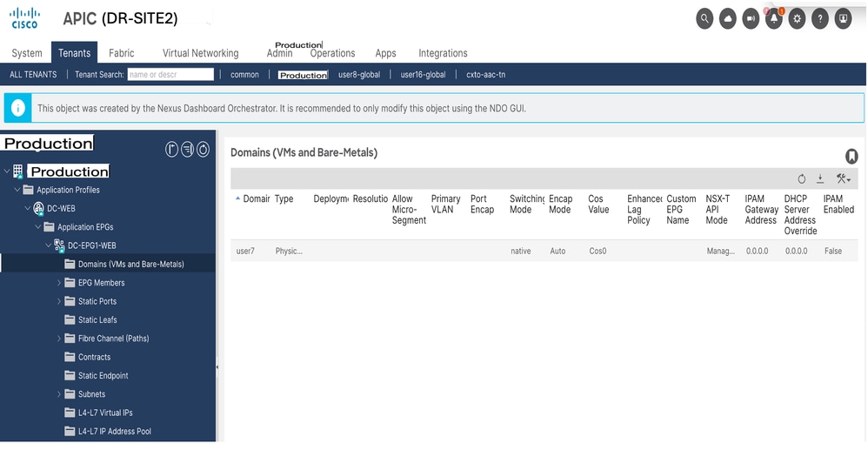The image size is (868, 450).
Task: Click the native switching mode cell
Action: pyautogui.click(x=521, y=251)
